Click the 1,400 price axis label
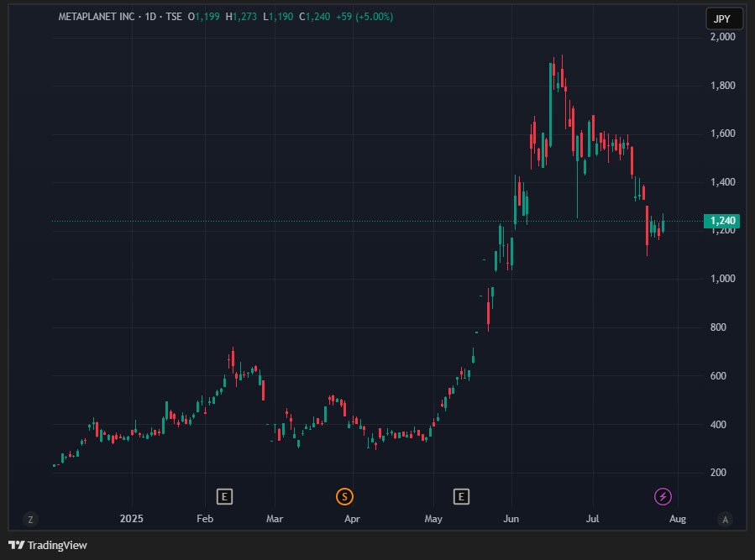 point(723,182)
